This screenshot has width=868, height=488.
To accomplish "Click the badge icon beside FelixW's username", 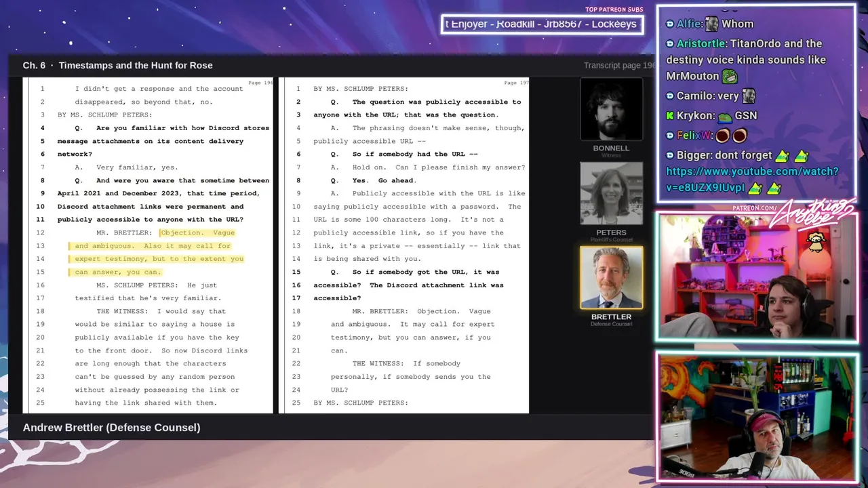I will [x=670, y=136].
